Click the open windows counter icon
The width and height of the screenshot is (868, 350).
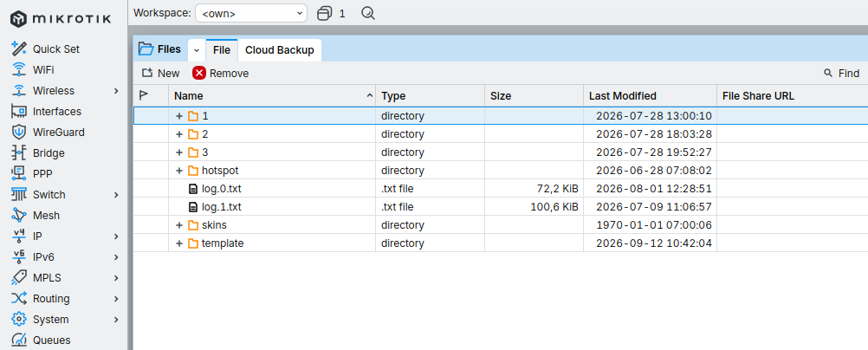tap(324, 13)
